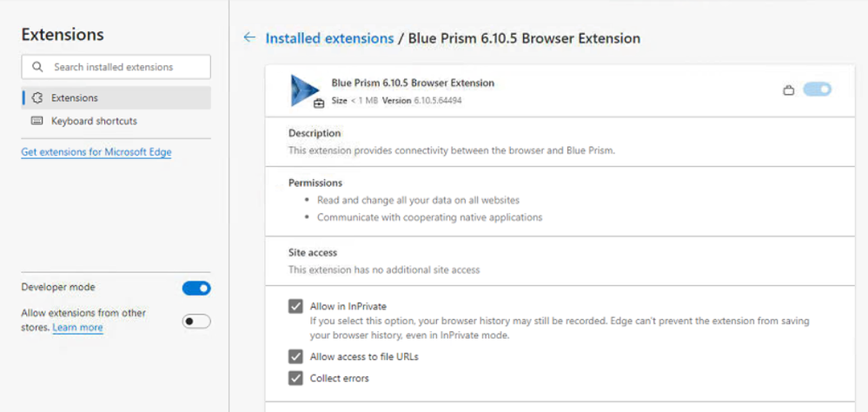
Task: Click the briefcase badge on the Blue Prism logo
Action: [x=319, y=103]
